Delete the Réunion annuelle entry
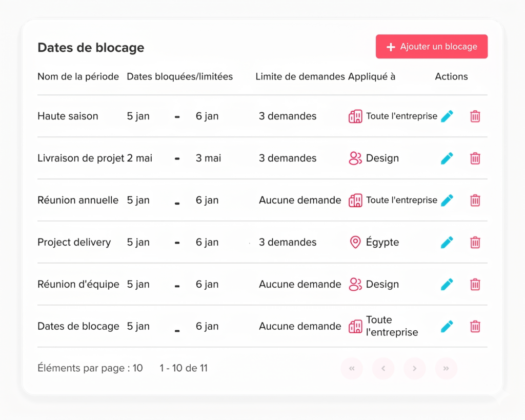The width and height of the screenshot is (525, 420). point(475,201)
